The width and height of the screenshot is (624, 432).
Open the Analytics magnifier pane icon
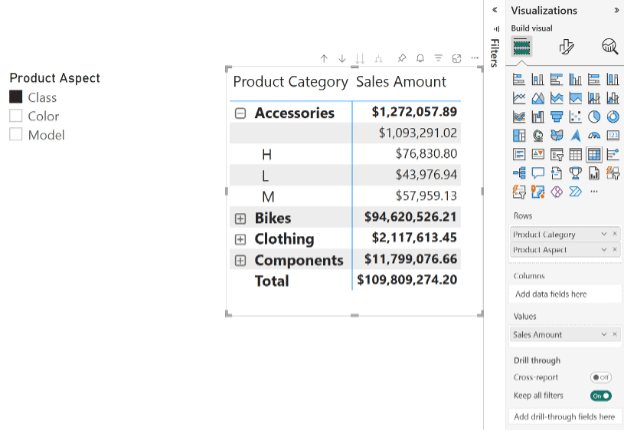click(609, 46)
